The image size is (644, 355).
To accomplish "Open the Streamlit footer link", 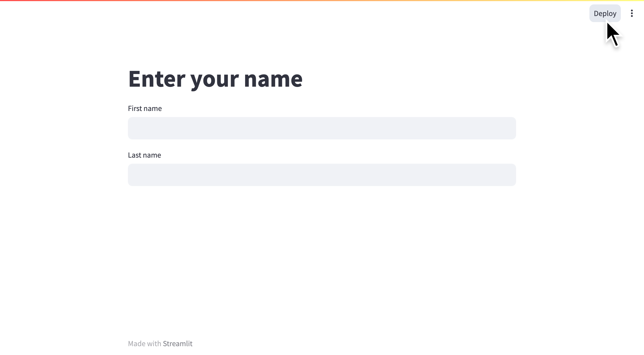I will tap(178, 344).
